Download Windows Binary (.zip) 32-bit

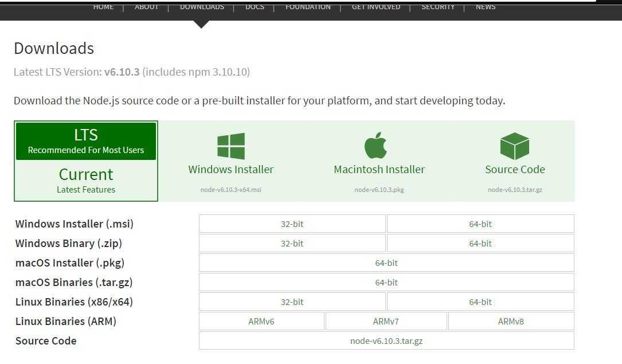(292, 243)
